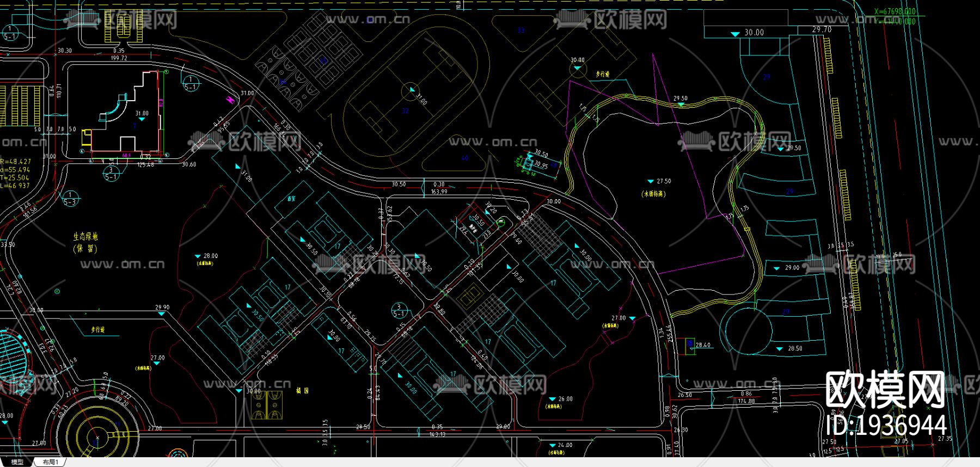Select the 163.99 road length dimension

[x=439, y=192]
